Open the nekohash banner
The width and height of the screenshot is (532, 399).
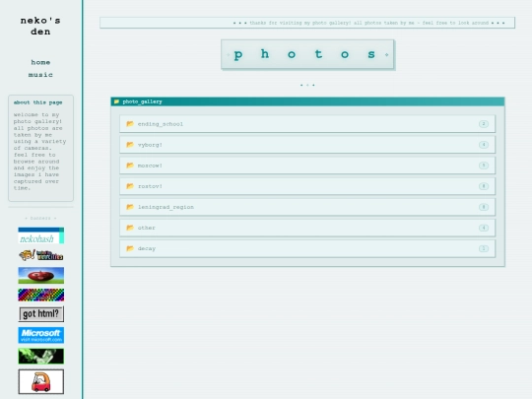click(x=41, y=235)
